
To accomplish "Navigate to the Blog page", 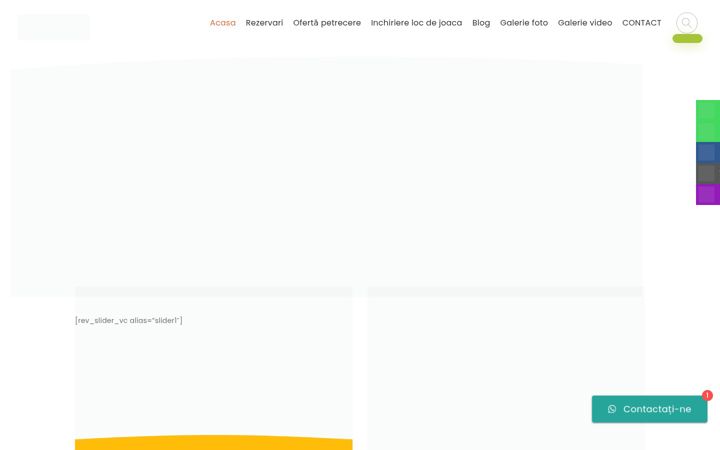I will pyautogui.click(x=481, y=23).
